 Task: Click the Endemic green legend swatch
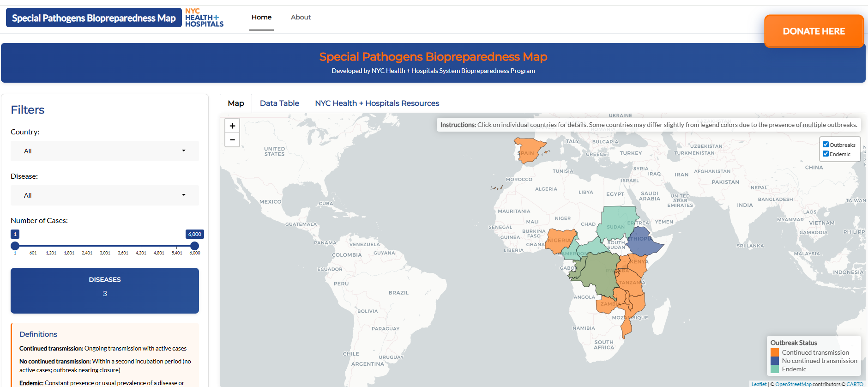[x=775, y=369]
